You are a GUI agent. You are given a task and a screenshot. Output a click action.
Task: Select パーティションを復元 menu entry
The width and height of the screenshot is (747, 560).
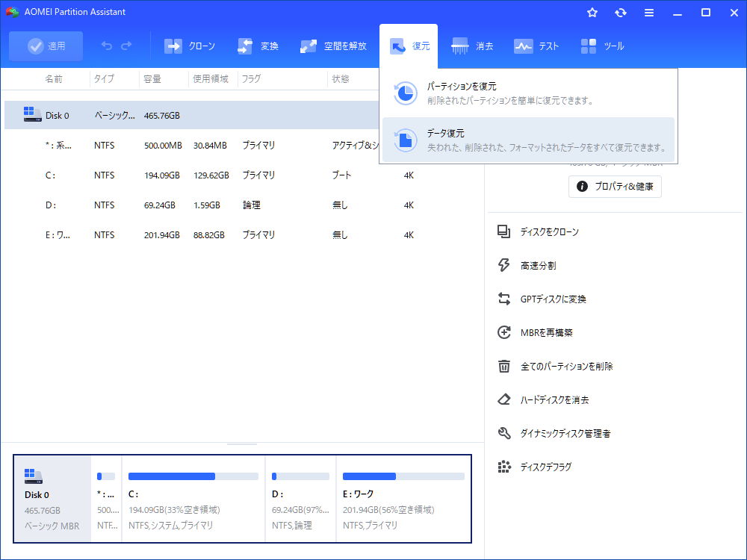pos(528,93)
